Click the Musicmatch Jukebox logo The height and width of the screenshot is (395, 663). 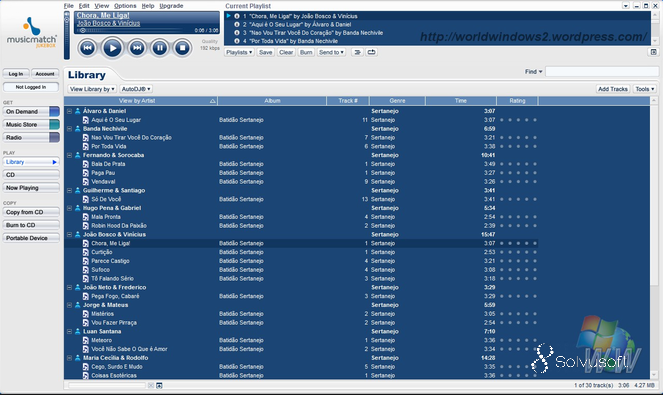coord(32,33)
